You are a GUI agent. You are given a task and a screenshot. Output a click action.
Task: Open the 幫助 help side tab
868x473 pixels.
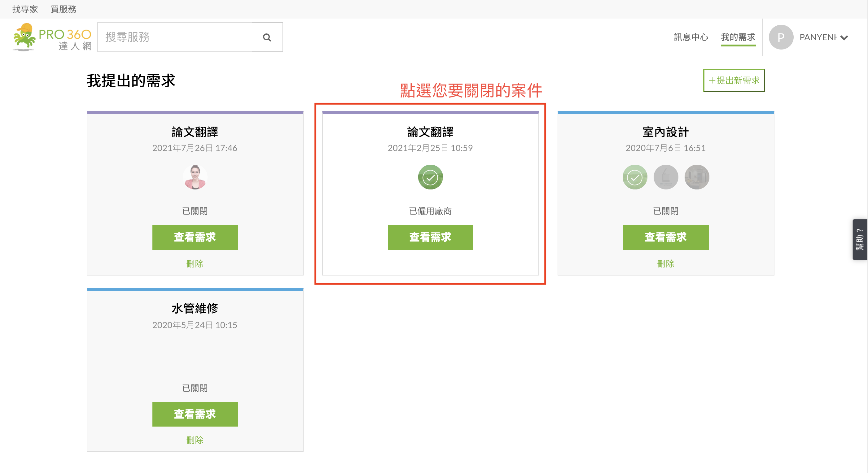(860, 239)
